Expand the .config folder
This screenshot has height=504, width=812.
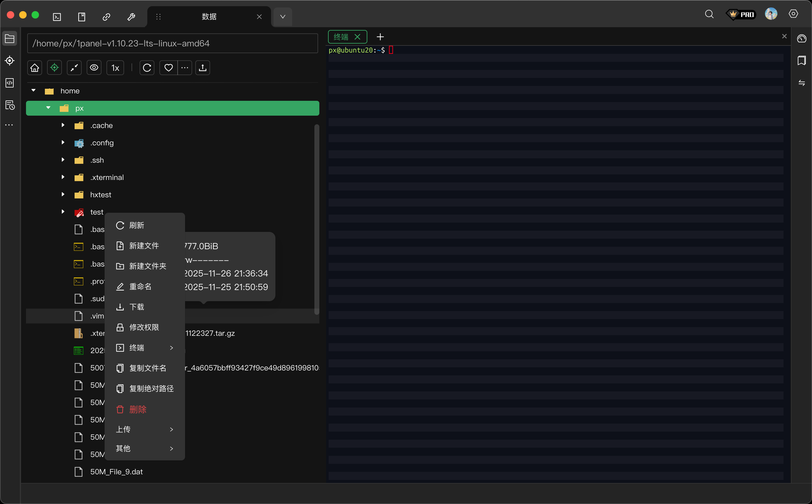(x=63, y=143)
